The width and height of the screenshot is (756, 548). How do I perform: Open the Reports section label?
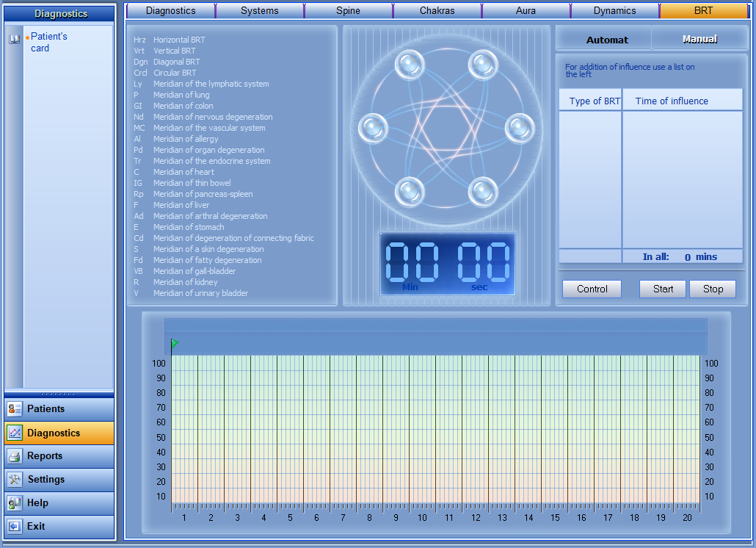(45, 456)
